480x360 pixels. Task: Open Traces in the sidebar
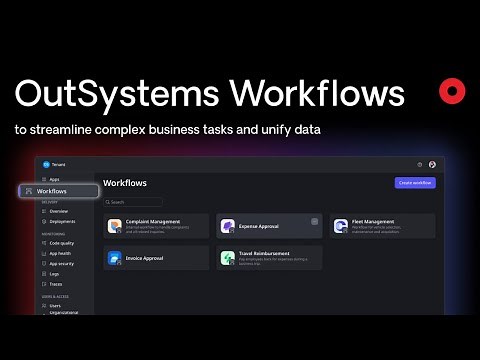(52, 284)
